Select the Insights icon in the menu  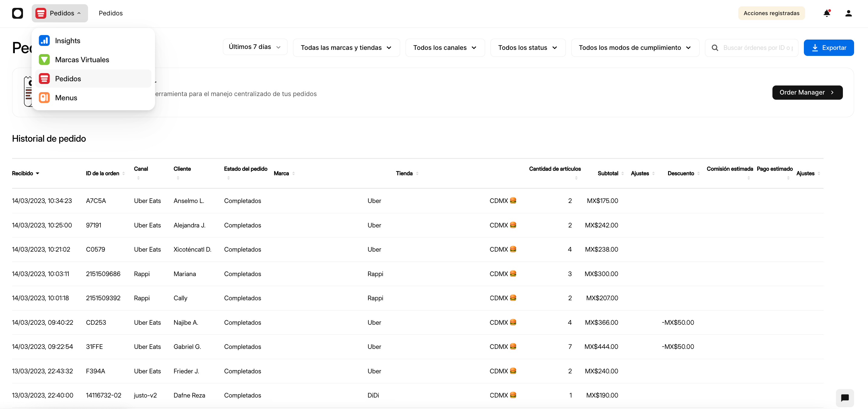(x=44, y=40)
